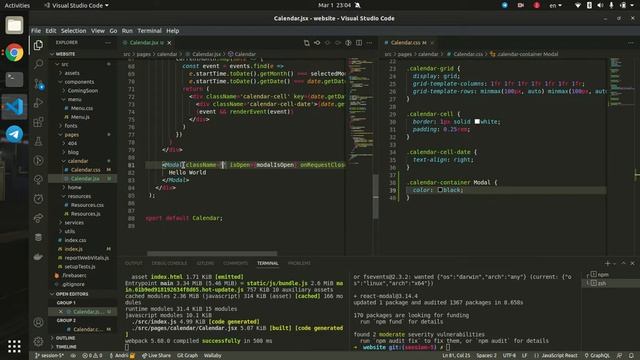Screen dimensions: 640x360
Task: Open the Terminal menu
Action: pos(149,31)
